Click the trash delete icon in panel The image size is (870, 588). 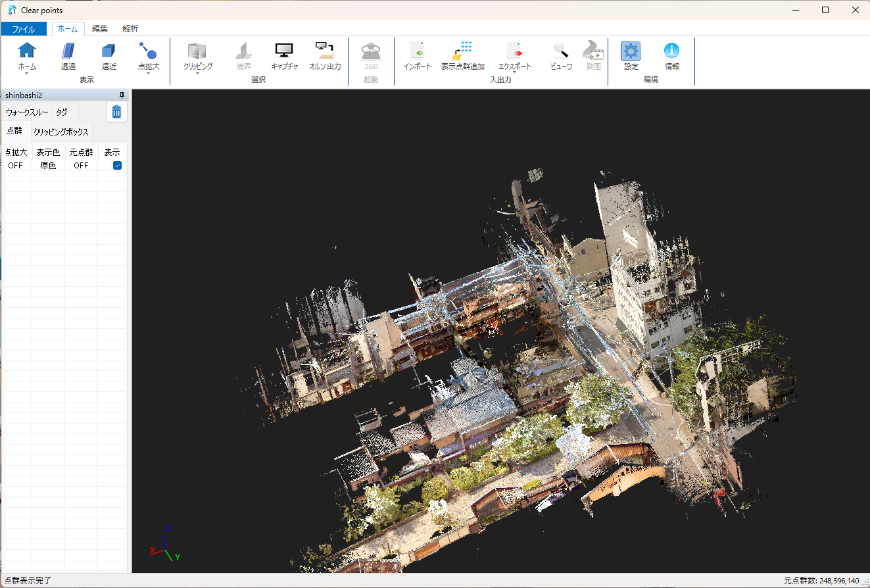click(116, 112)
